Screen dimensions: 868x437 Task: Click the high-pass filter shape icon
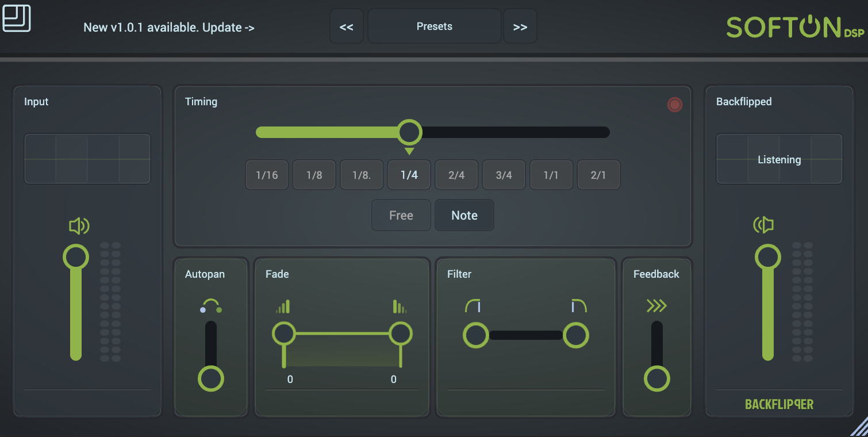point(473,306)
